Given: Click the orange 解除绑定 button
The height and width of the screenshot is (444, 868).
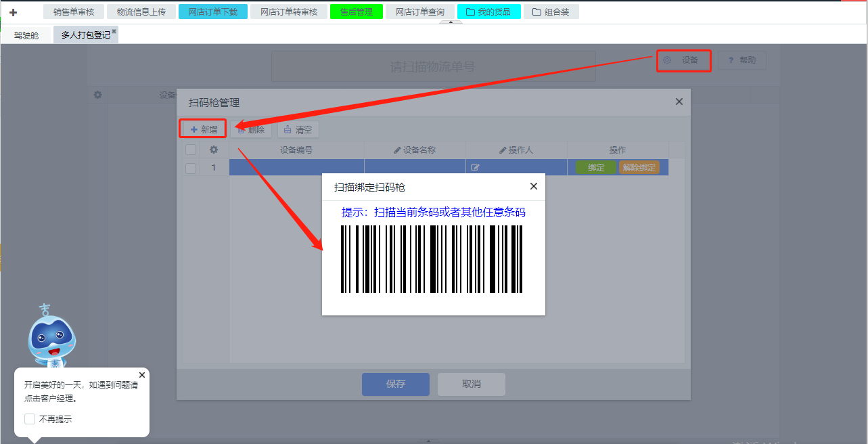Looking at the screenshot, I should point(639,168).
